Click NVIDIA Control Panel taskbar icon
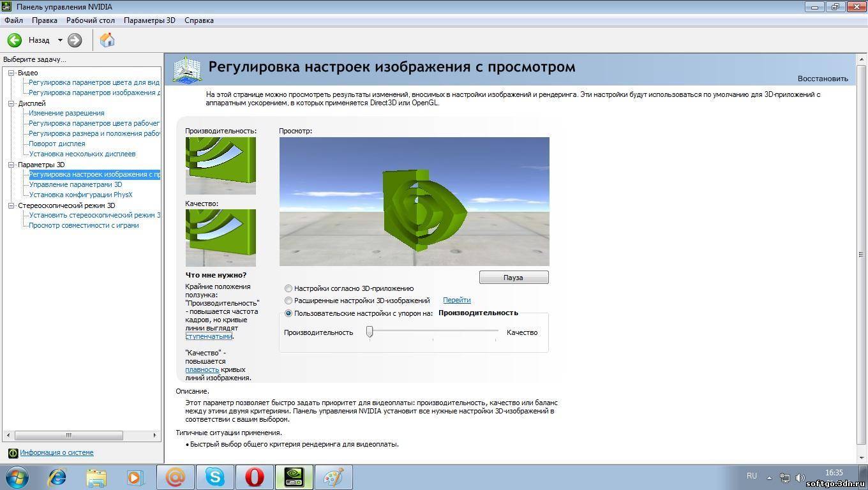This screenshot has height=490, width=868. pos(294,477)
